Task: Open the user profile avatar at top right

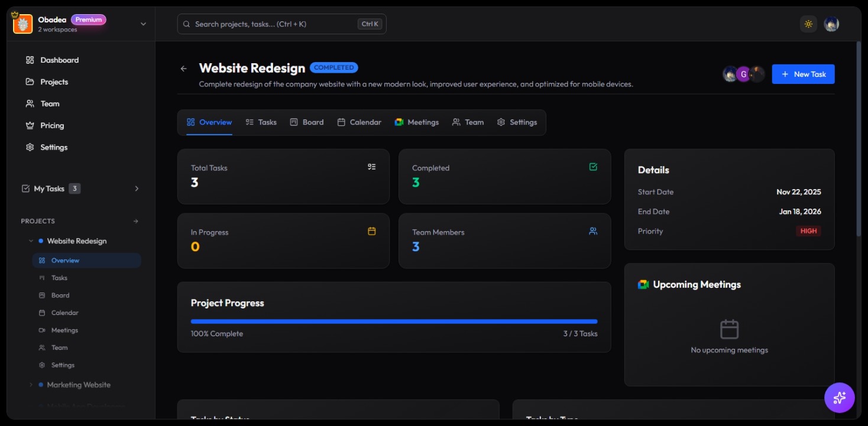Action: point(831,24)
